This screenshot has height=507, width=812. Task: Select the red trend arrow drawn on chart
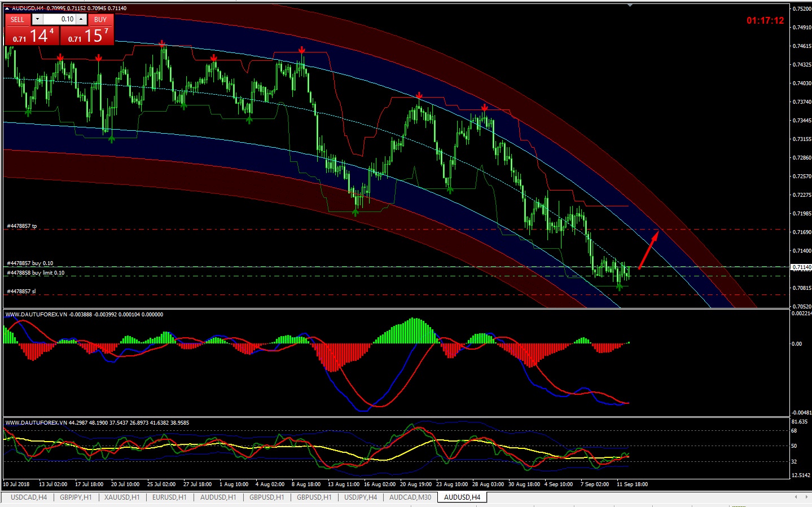[648, 251]
